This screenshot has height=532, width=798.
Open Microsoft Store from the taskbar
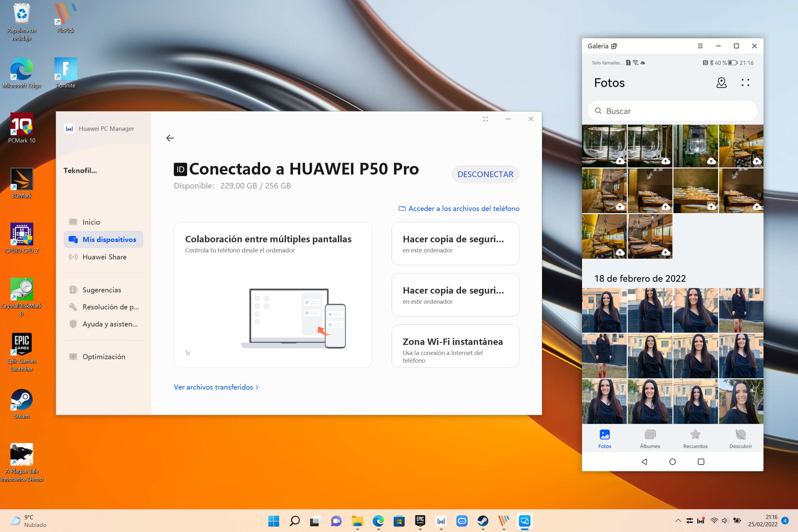(399, 521)
